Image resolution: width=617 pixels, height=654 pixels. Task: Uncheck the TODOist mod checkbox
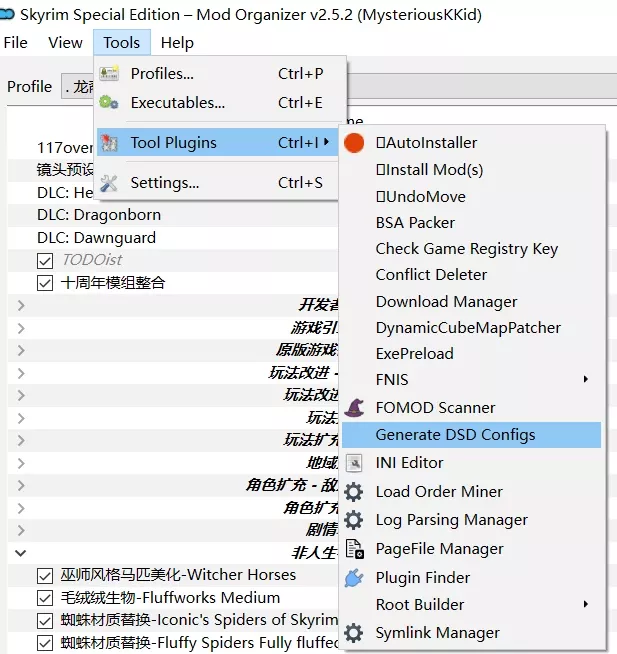[x=45, y=261]
